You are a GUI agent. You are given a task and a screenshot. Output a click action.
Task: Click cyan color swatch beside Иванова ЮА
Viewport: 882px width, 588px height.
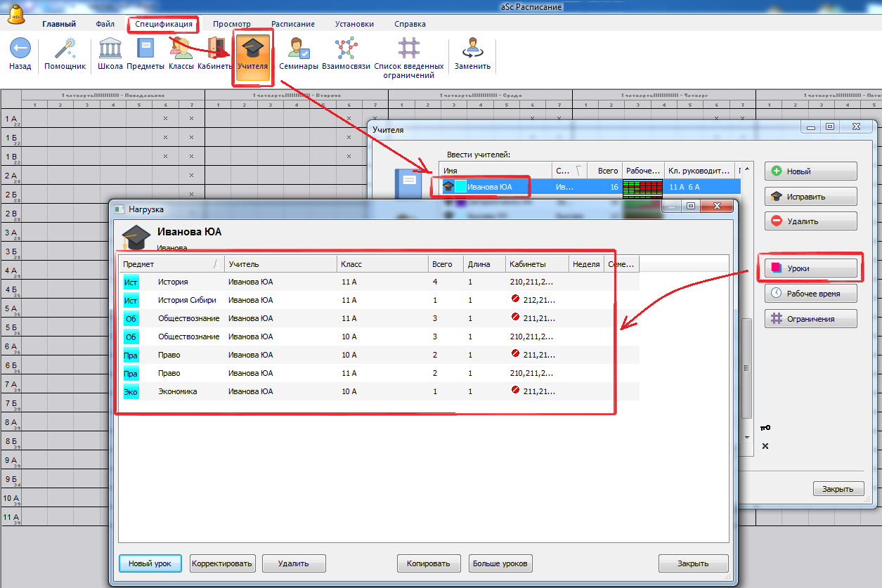pyautogui.click(x=460, y=187)
